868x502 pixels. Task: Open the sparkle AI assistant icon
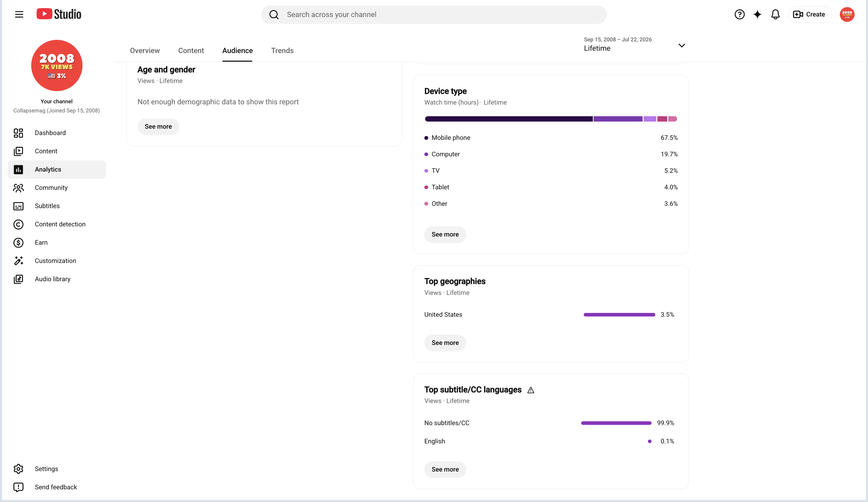757,14
